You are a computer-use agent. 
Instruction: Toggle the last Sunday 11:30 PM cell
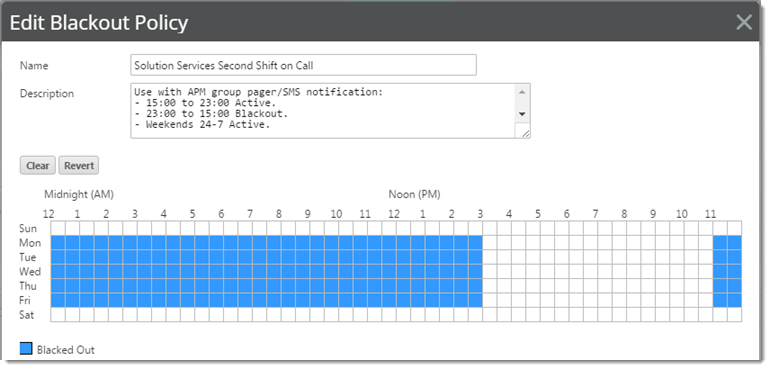pyautogui.click(x=735, y=228)
